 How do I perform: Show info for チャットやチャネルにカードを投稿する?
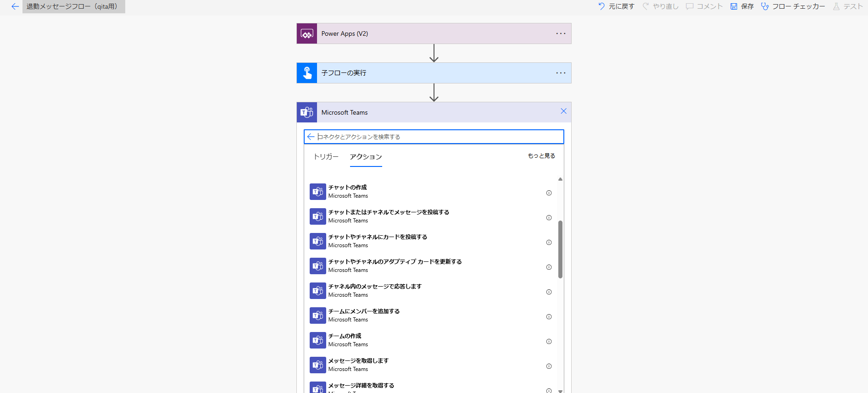pyautogui.click(x=549, y=243)
